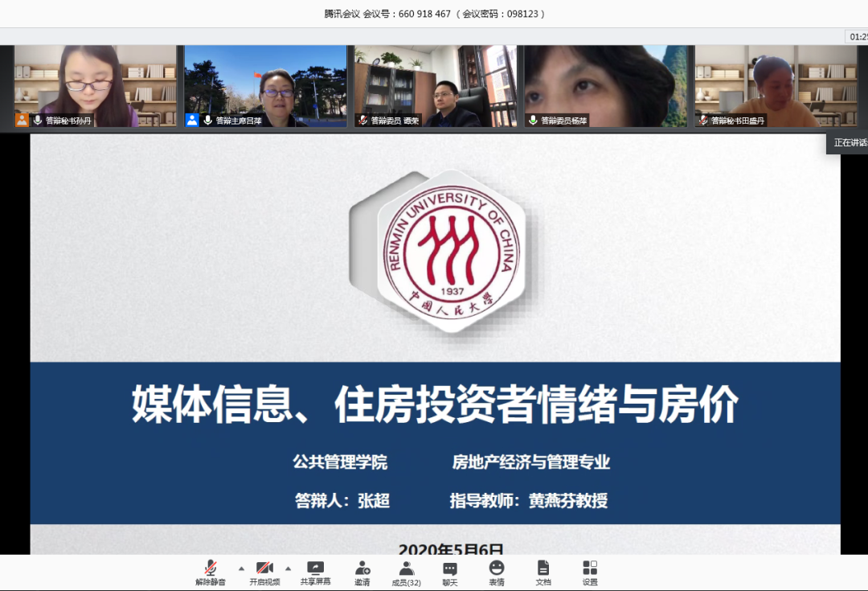Click the microphone icon on 答辩秘书孙丹
868x591 pixels.
[38, 120]
